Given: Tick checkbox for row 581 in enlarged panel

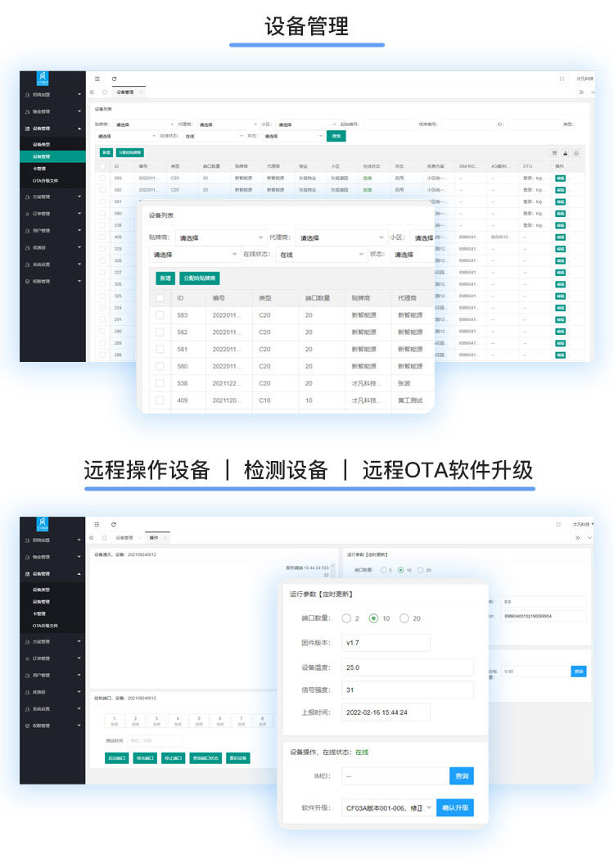Looking at the screenshot, I should pos(160,350).
